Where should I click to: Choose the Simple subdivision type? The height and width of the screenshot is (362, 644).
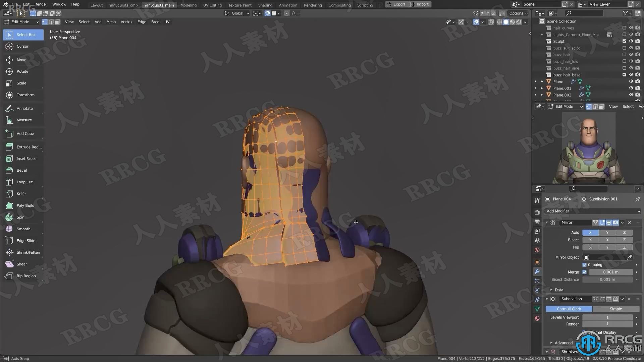(616, 309)
